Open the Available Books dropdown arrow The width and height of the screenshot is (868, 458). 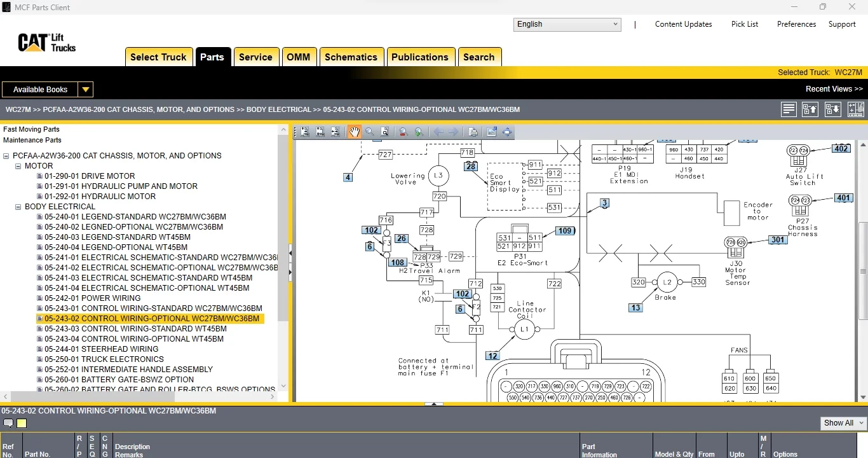click(x=86, y=90)
